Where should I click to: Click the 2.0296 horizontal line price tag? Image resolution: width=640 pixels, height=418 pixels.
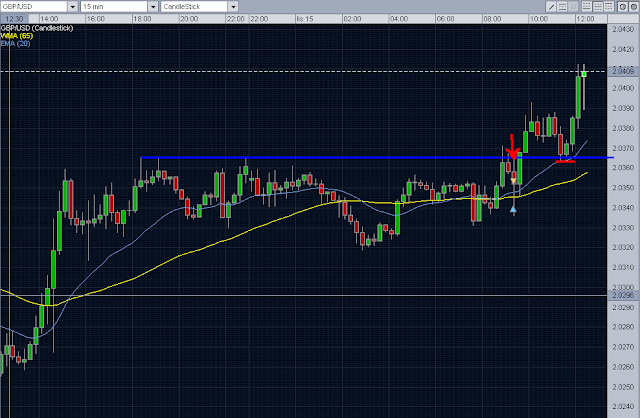[x=623, y=295]
